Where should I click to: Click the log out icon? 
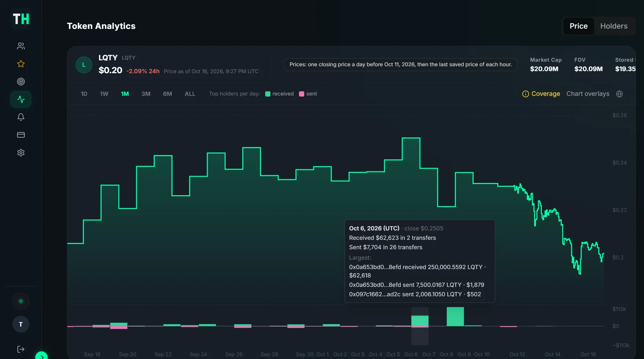[21, 349]
